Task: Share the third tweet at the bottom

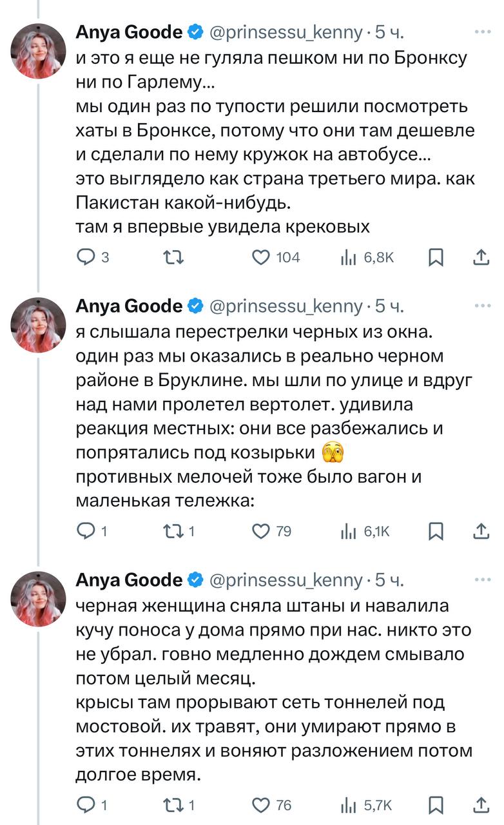Action: point(481,805)
